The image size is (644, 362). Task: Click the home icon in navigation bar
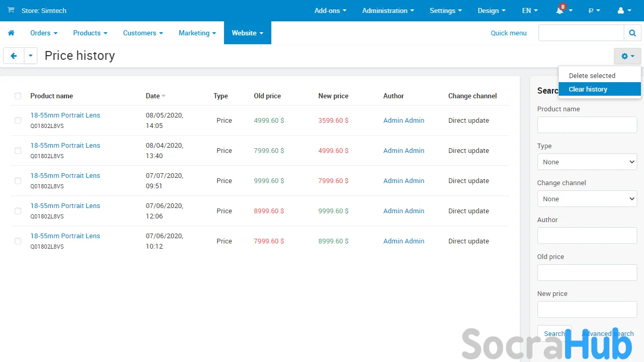(11, 33)
